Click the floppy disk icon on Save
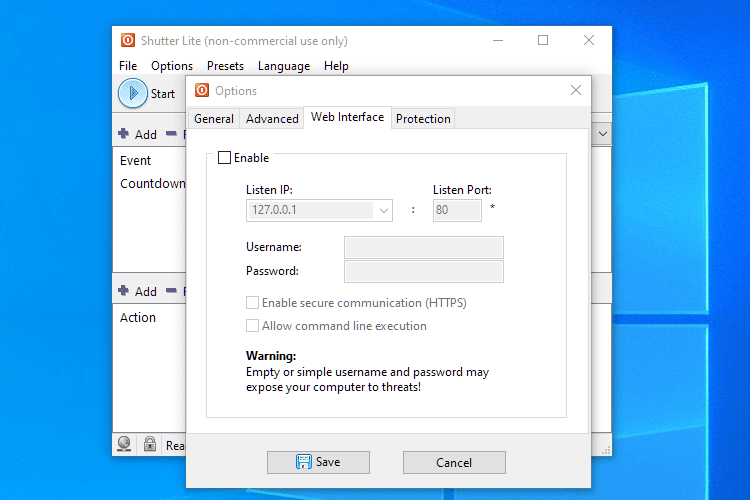Screen dimensions: 750x500 pyautogui.click(x=303, y=462)
